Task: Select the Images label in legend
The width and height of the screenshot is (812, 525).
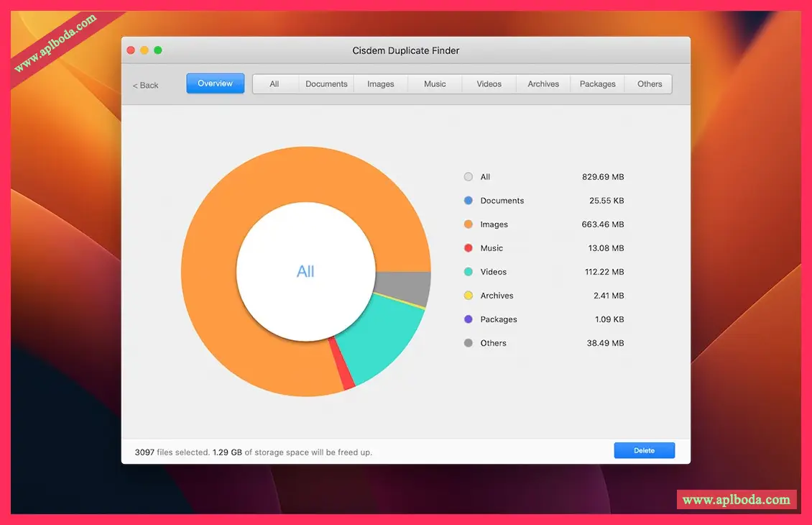Action: 494,224
